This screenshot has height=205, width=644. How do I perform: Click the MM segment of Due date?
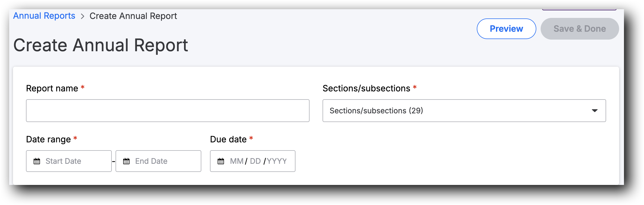237,161
